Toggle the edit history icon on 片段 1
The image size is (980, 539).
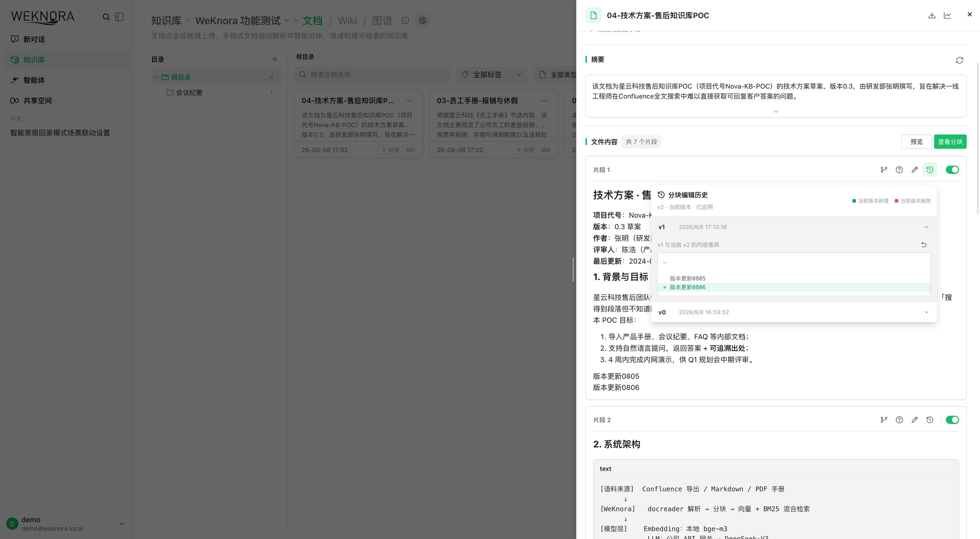tap(930, 170)
